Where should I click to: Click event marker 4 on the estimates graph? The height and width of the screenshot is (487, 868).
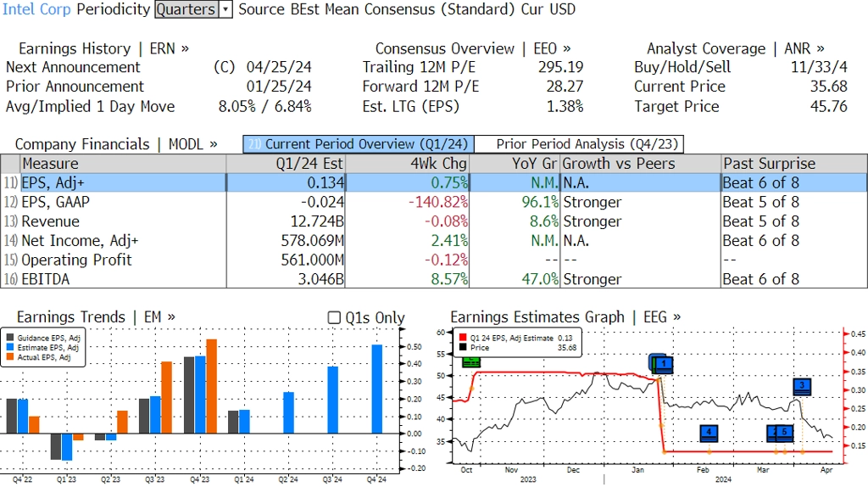coord(709,433)
